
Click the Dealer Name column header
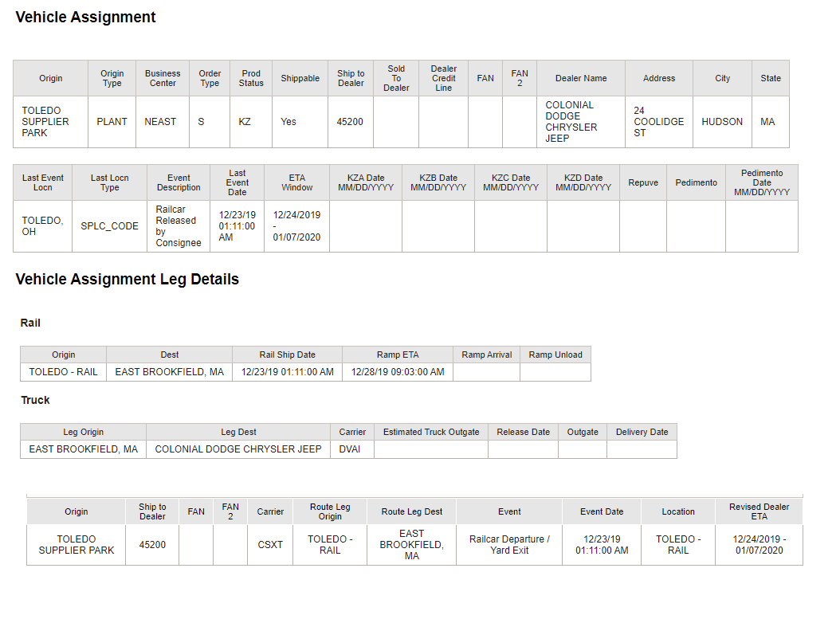pos(581,78)
